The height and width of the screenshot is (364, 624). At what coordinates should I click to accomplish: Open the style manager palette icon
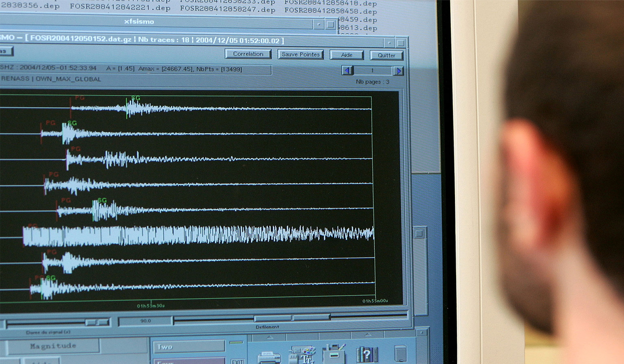click(x=302, y=354)
